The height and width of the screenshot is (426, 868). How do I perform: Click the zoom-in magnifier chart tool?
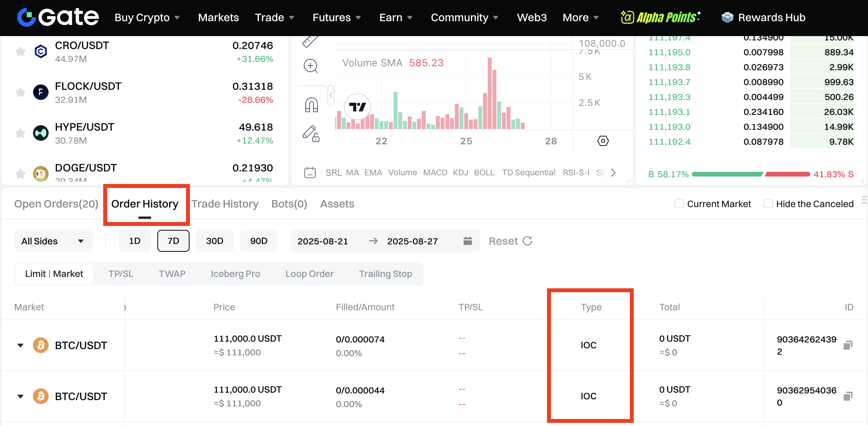(x=311, y=66)
